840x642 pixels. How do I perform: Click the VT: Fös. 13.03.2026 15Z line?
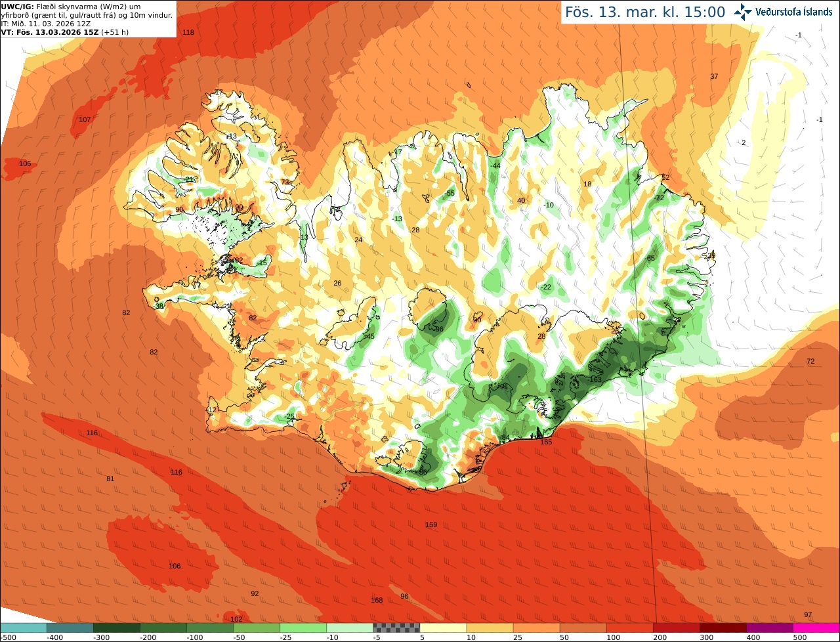[64, 32]
